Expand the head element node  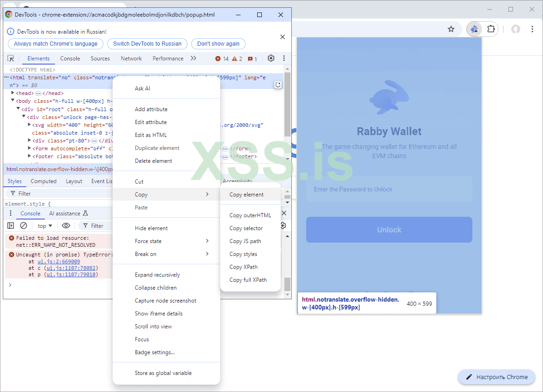click(12, 93)
